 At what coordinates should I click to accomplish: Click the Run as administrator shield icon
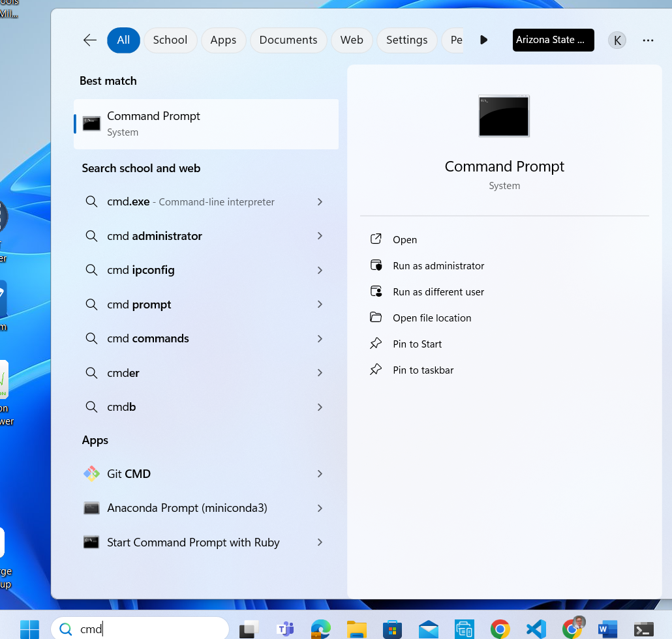point(376,265)
